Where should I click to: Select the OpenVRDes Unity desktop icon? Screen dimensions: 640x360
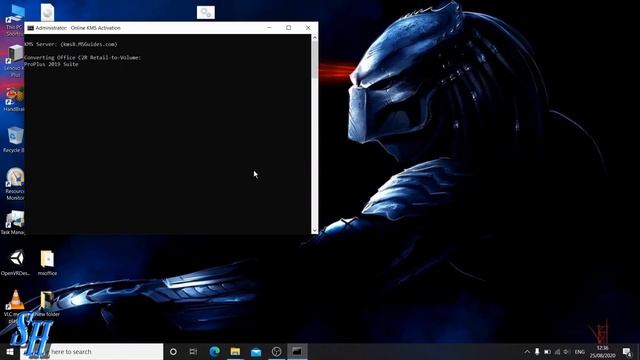point(16,263)
